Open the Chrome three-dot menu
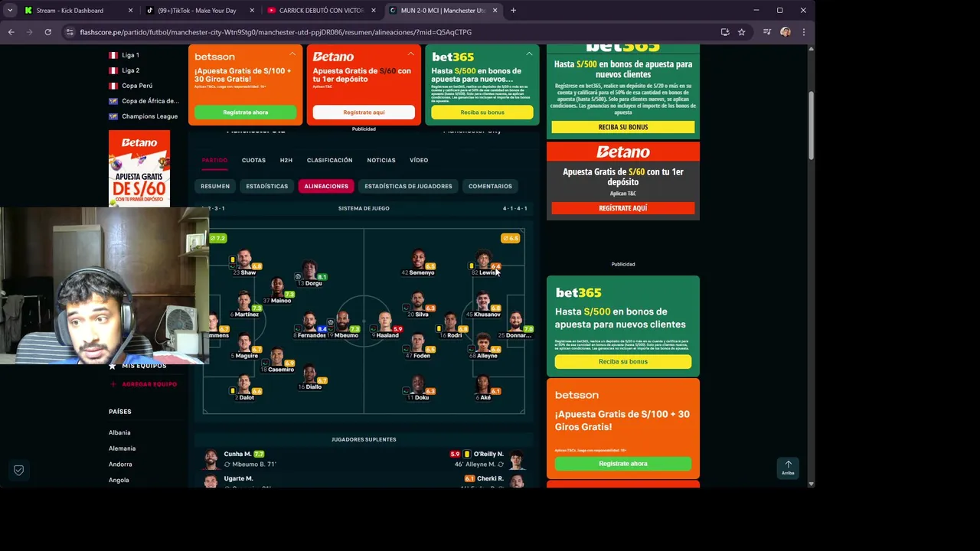The width and height of the screenshot is (980, 551). [x=803, y=32]
